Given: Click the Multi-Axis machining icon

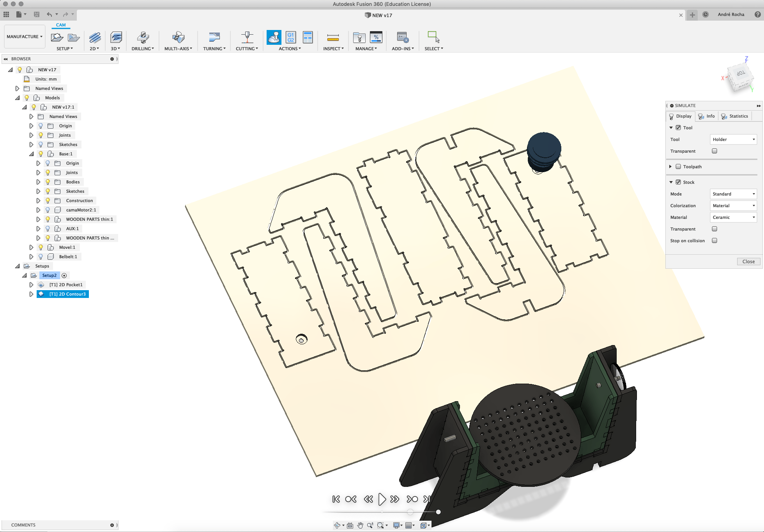Looking at the screenshot, I should [x=178, y=37].
